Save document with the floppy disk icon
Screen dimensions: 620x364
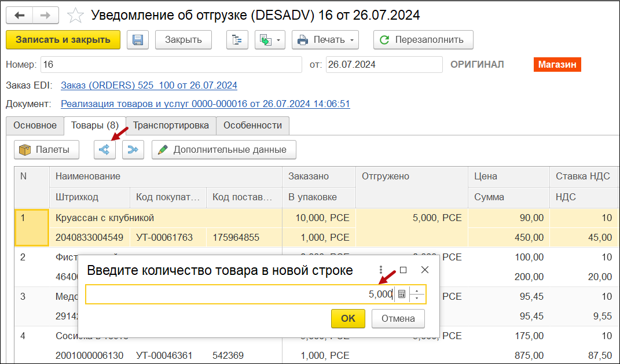pos(138,39)
